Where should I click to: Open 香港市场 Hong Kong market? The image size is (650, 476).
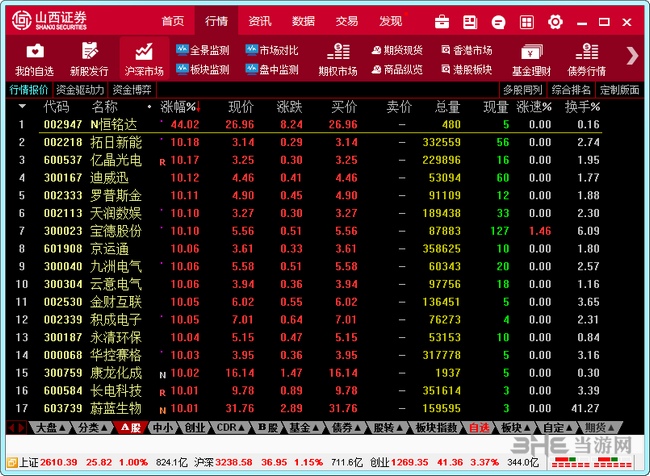(466, 50)
